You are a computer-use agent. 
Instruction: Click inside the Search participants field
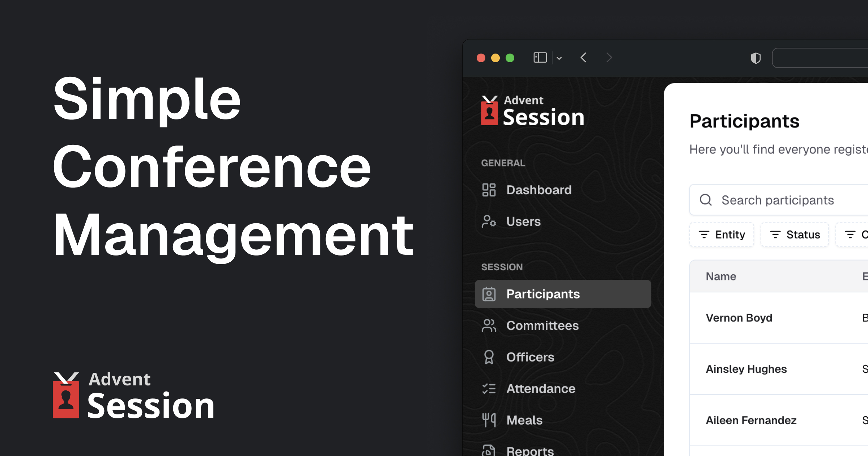(x=778, y=199)
